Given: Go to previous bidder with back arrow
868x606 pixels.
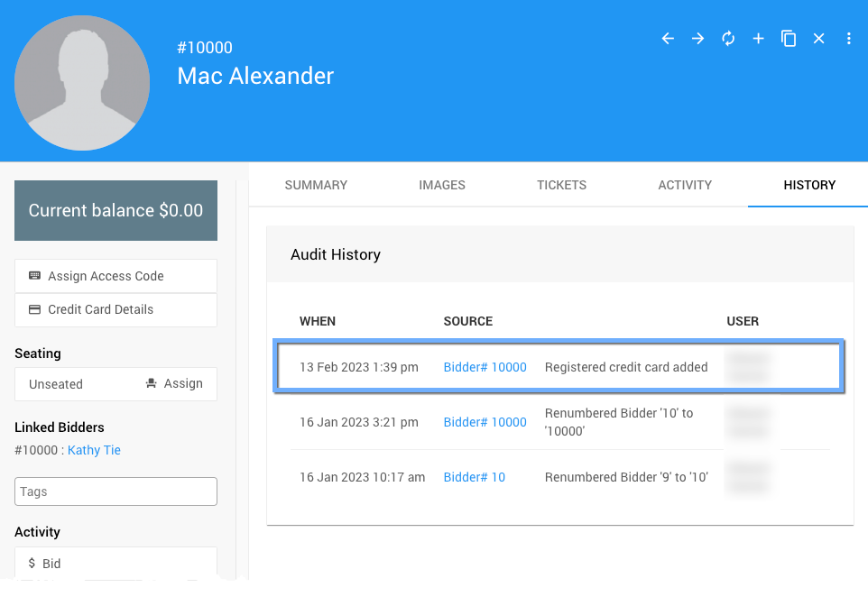Looking at the screenshot, I should (x=668, y=39).
